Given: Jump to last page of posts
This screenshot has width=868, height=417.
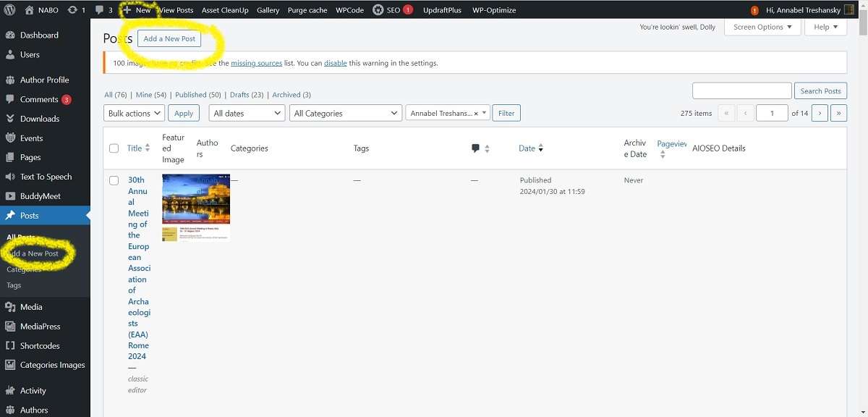Looking at the screenshot, I should click(838, 113).
